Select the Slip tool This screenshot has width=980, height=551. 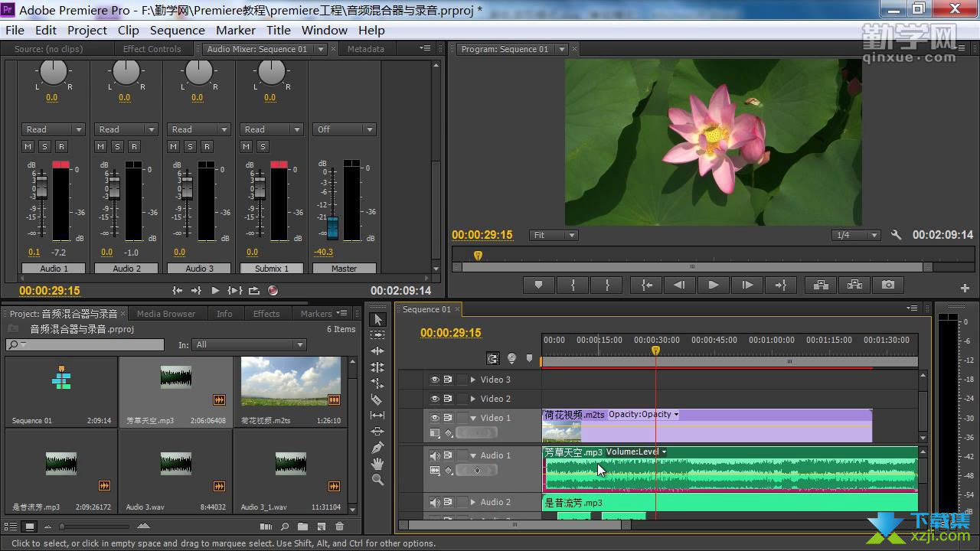tap(377, 416)
